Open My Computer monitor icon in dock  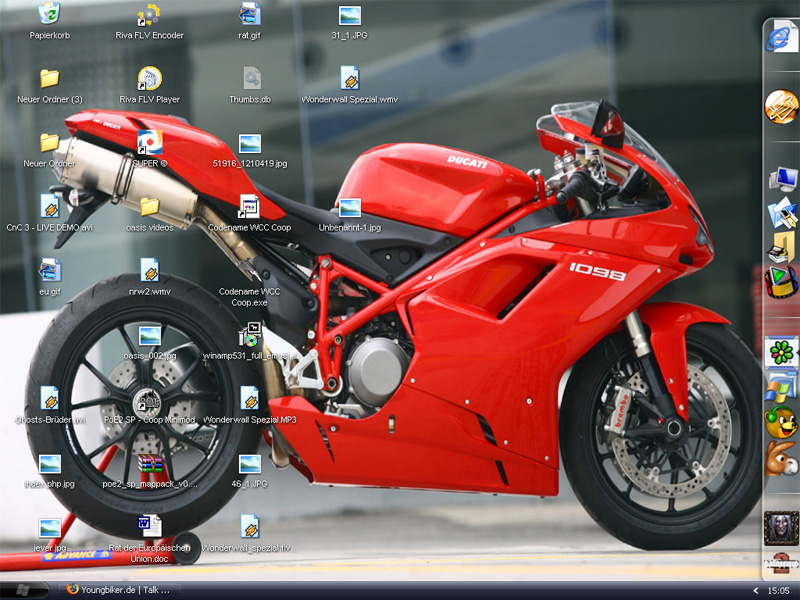click(783, 180)
